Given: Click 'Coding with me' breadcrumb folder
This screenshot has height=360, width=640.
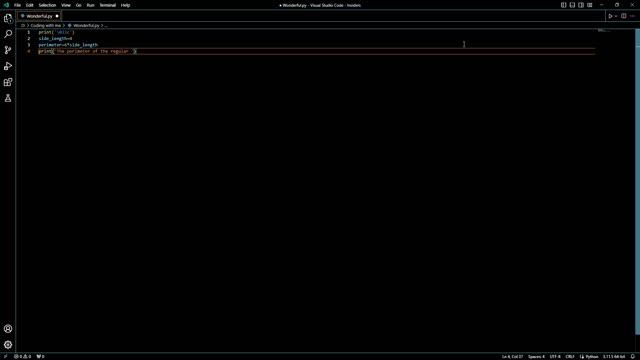Looking at the screenshot, I should (46, 25).
